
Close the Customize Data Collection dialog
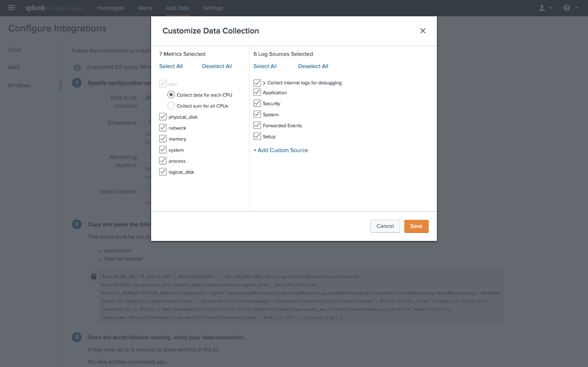pyautogui.click(x=423, y=30)
